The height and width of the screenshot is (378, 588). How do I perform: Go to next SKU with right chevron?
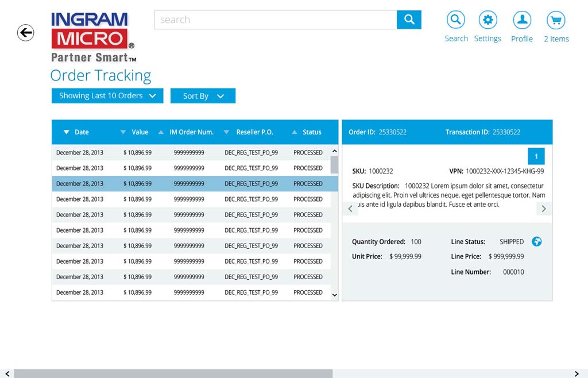click(x=544, y=209)
